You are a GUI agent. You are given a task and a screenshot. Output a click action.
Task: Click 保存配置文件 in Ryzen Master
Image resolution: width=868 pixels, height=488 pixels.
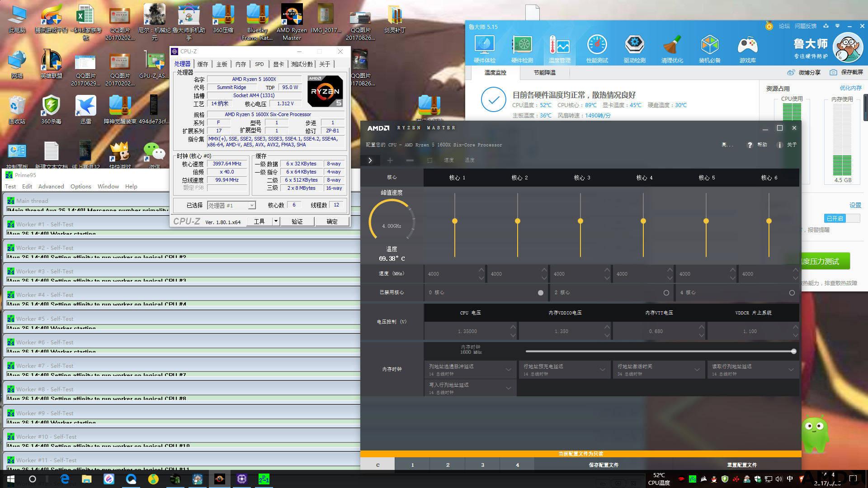[604, 465]
